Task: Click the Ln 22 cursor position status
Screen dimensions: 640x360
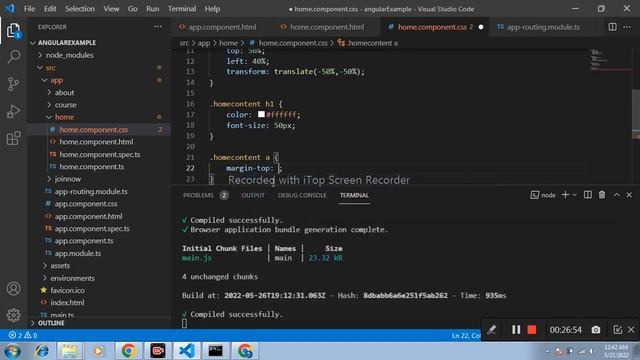Action: 466,335
